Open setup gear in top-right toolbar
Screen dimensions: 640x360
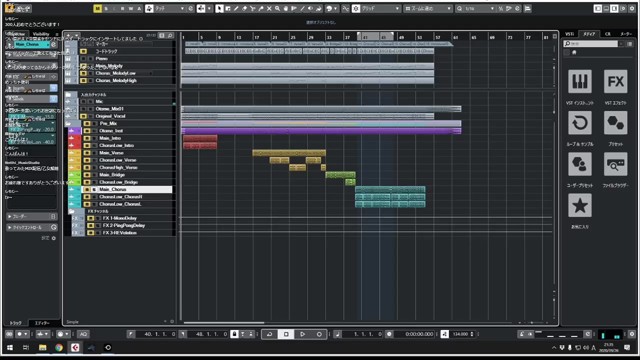[x=632, y=9]
